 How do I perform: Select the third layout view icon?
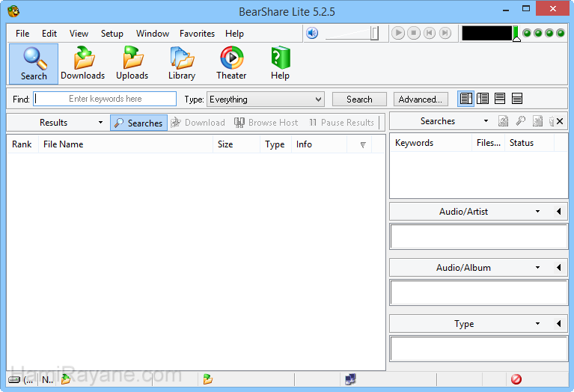[x=500, y=99]
